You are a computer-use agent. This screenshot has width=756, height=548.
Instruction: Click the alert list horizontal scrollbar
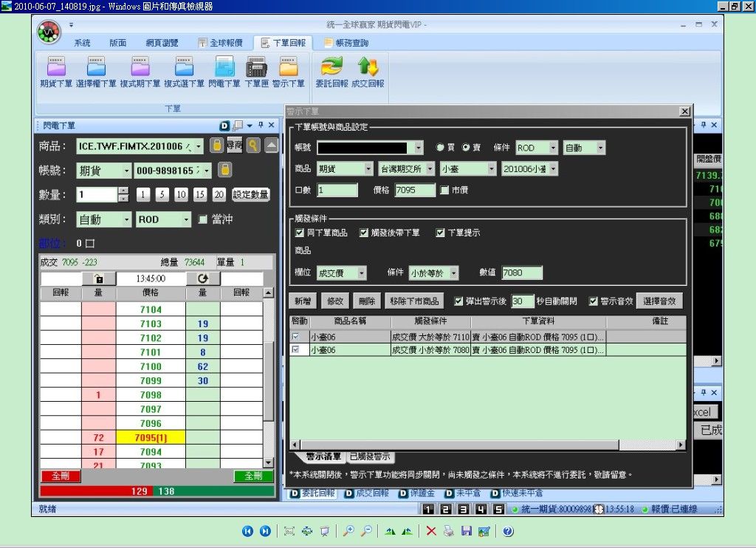tap(488, 445)
